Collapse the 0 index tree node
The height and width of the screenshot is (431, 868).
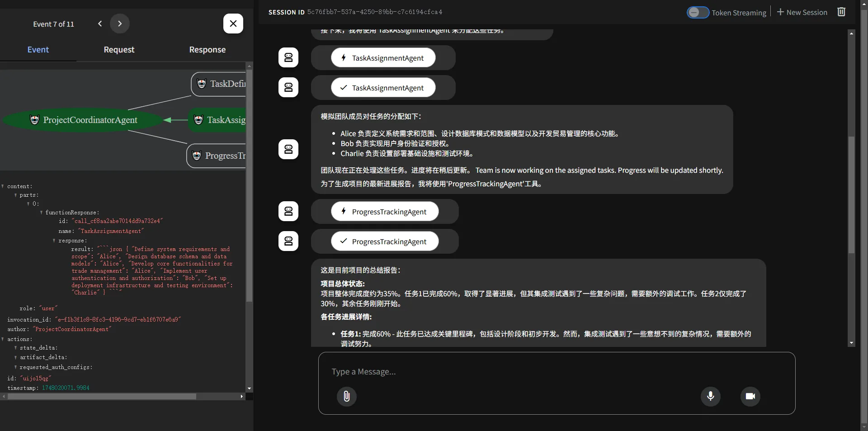28,204
